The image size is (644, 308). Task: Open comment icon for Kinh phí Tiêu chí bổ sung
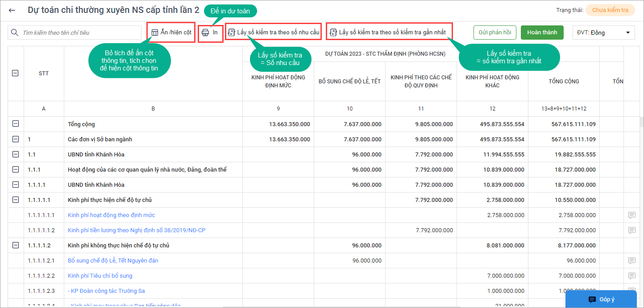click(x=632, y=276)
